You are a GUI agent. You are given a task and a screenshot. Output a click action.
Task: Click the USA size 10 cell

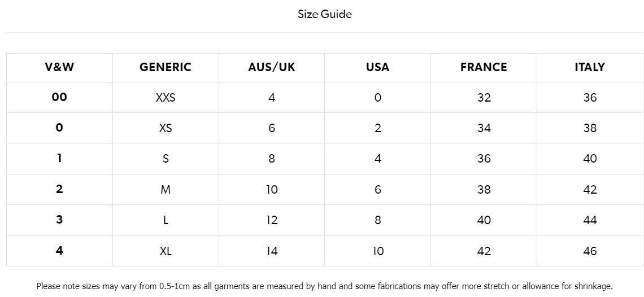377,251
